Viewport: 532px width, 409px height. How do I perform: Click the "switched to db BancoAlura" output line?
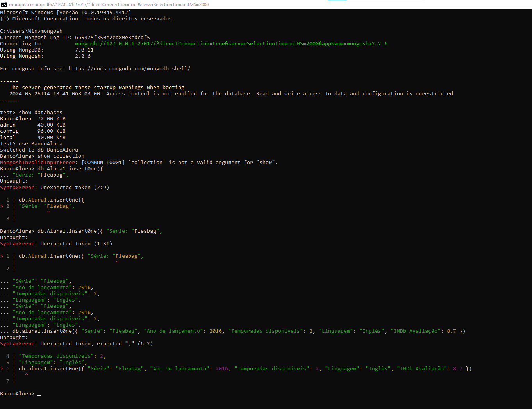pos(39,150)
